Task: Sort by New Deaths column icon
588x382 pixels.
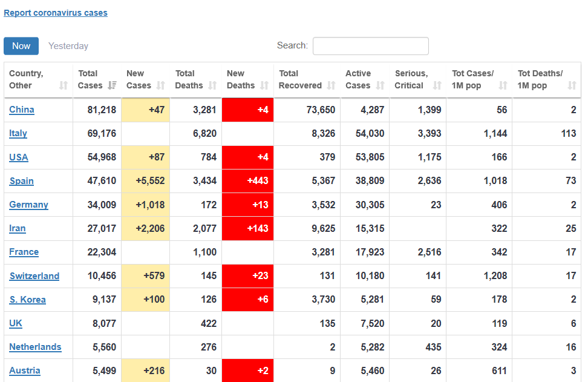Action: 264,85
